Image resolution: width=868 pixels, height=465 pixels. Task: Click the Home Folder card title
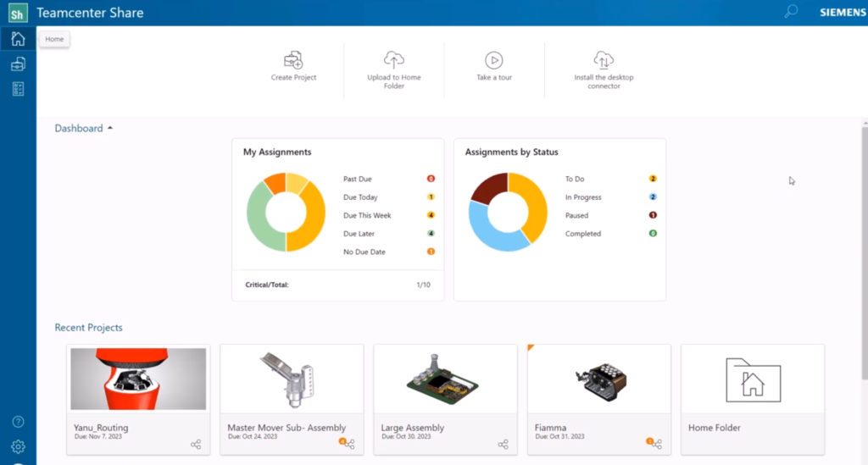pos(714,428)
